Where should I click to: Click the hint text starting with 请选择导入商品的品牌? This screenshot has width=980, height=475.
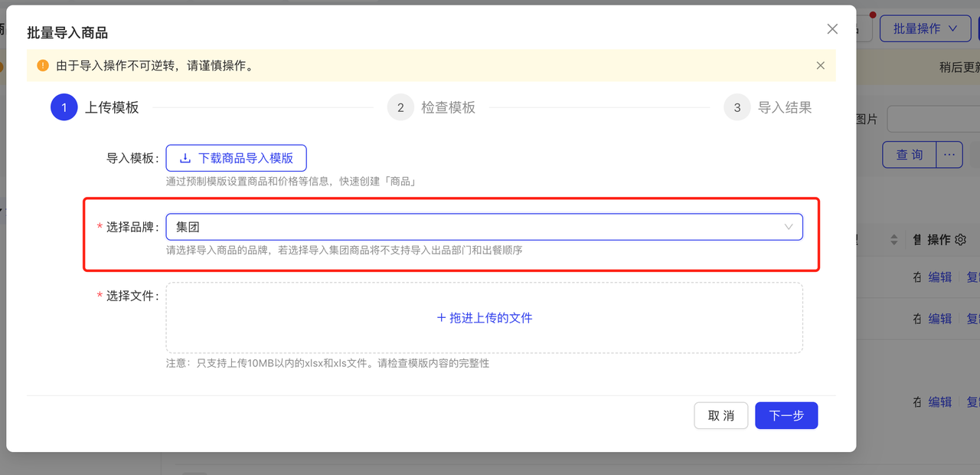(x=345, y=250)
